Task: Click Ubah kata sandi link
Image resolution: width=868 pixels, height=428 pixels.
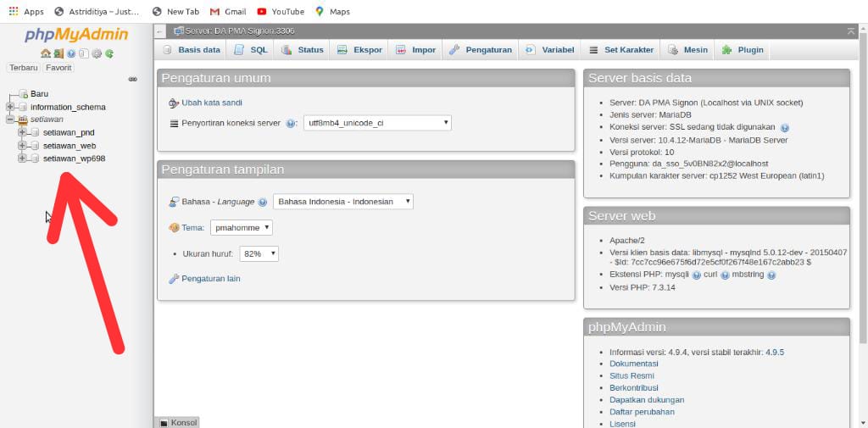Action: click(212, 103)
